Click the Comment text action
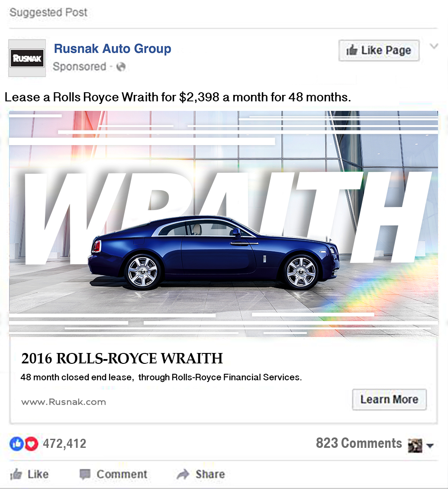Viewport: 448px width, 489px height. (x=122, y=474)
